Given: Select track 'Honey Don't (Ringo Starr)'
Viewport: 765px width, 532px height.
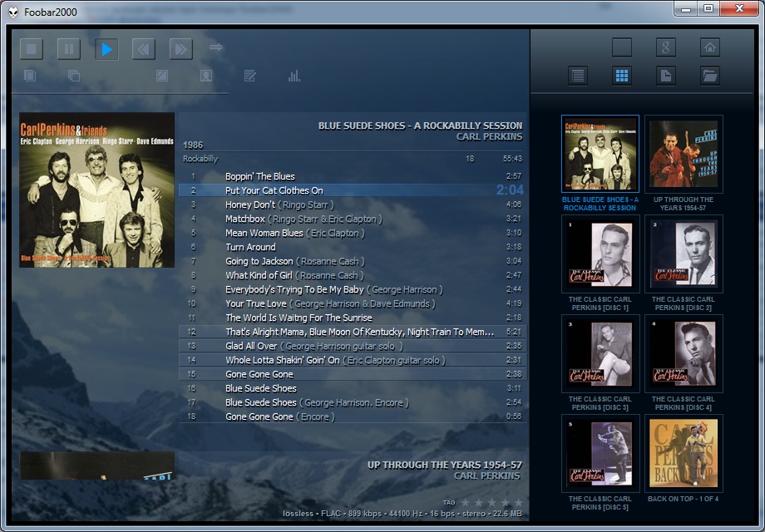Looking at the screenshot, I should coord(353,204).
